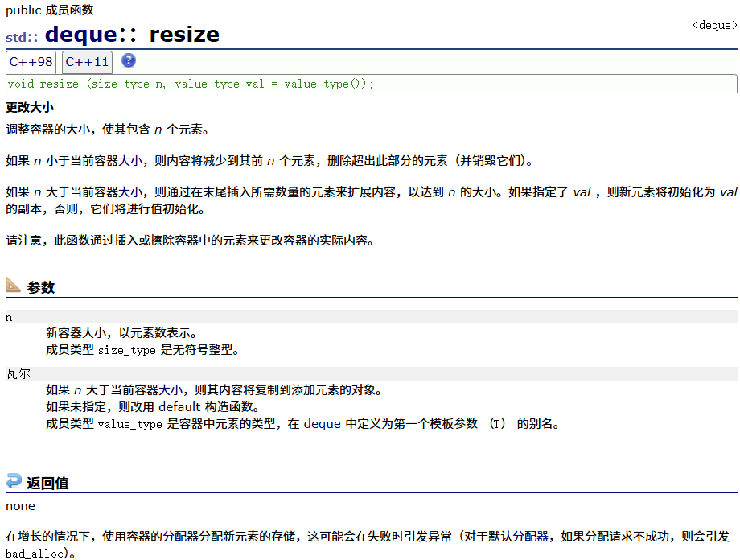
Task: Follow the blue deque link in value_type description
Action: (323, 423)
